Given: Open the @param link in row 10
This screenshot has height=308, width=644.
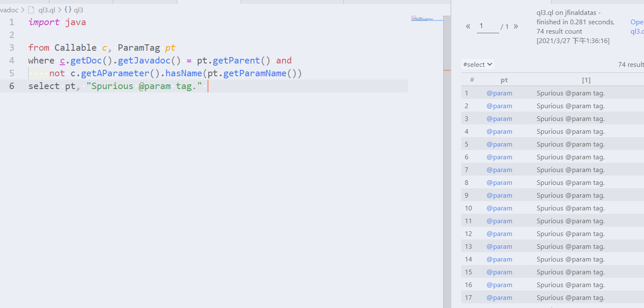Looking at the screenshot, I should tap(500, 208).
